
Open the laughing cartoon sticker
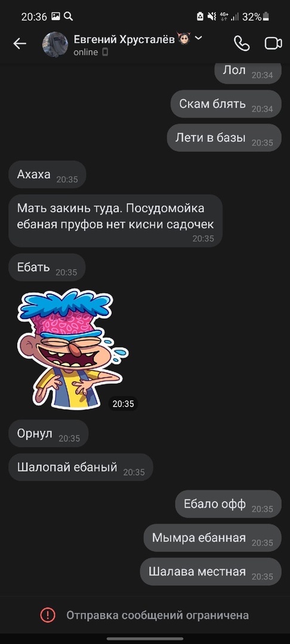pyautogui.click(x=73, y=349)
